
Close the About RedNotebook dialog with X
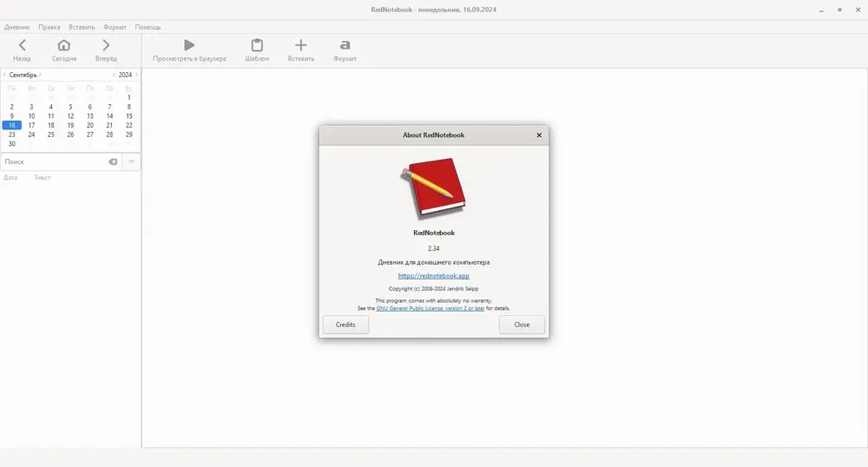539,135
